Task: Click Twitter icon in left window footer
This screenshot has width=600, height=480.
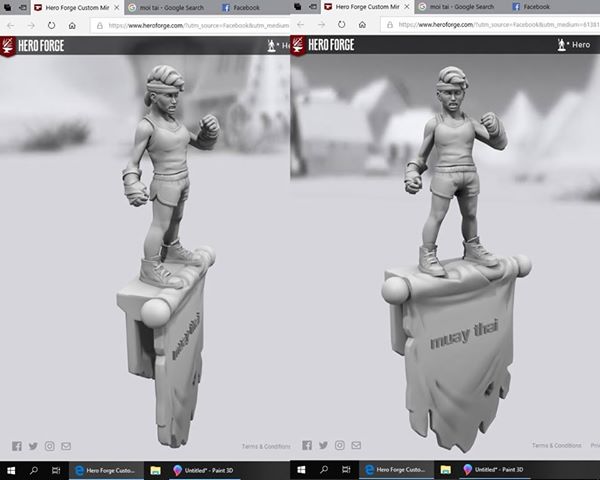Action: (x=33, y=446)
